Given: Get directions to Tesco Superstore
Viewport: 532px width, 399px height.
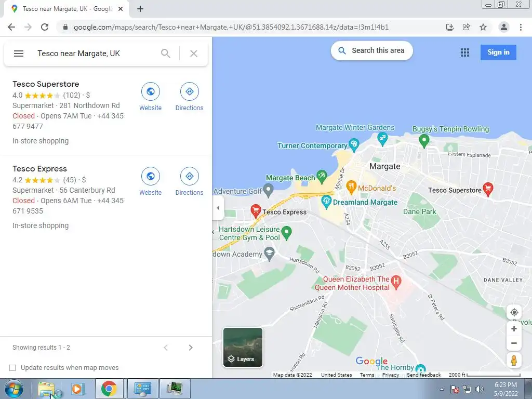Looking at the screenshot, I should click(x=189, y=91).
